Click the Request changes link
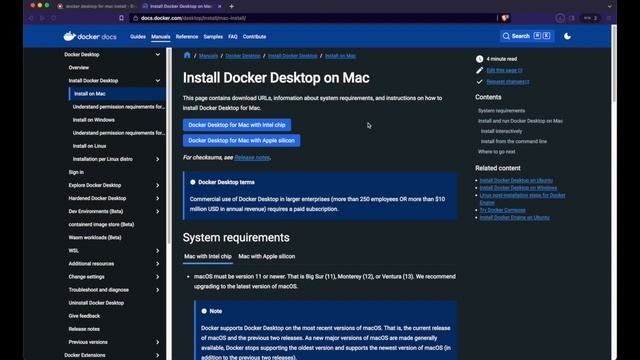 click(x=508, y=82)
